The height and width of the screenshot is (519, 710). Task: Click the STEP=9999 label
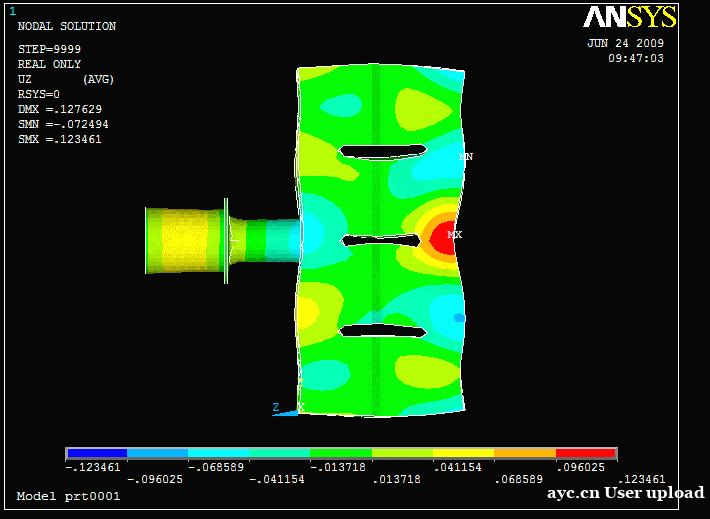[50, 49]
